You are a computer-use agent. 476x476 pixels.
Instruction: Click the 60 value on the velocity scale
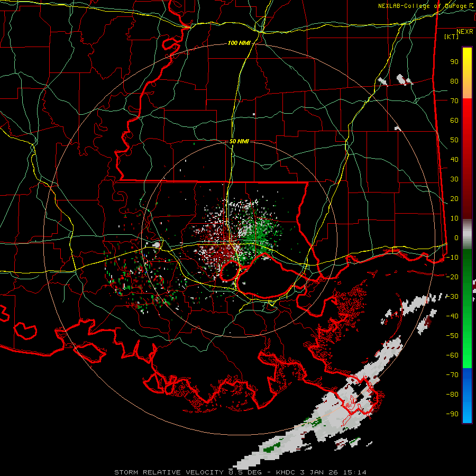(454, 121)
